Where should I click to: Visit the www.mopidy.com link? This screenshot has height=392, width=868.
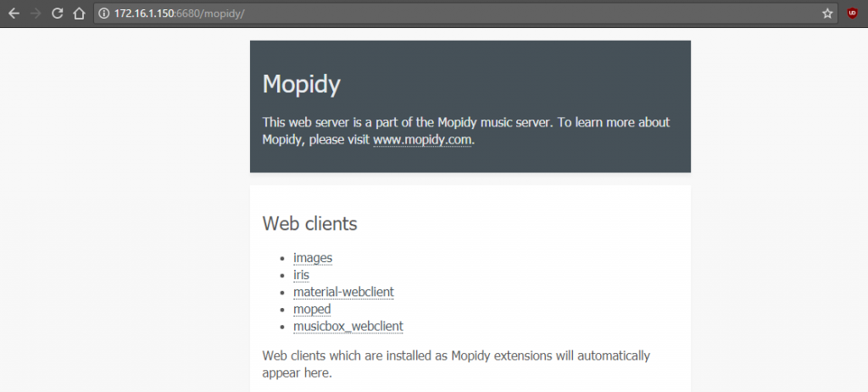pos(423,140)
